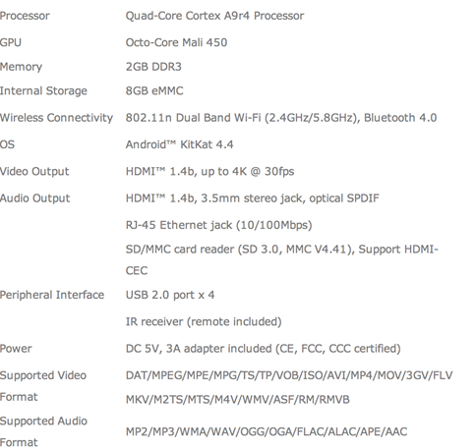
Task: Click Android KitKat 4.4 value
Action: [x=179, y=144]
